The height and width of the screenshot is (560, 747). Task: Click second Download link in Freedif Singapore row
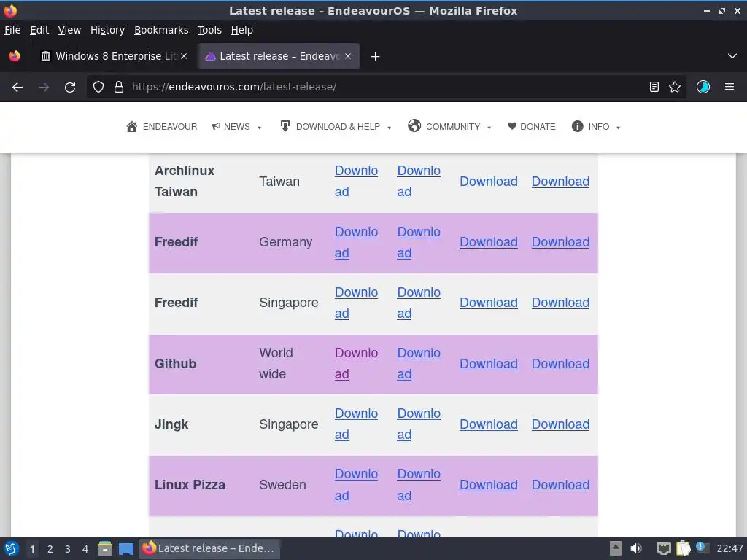click(x=418, y=303)
